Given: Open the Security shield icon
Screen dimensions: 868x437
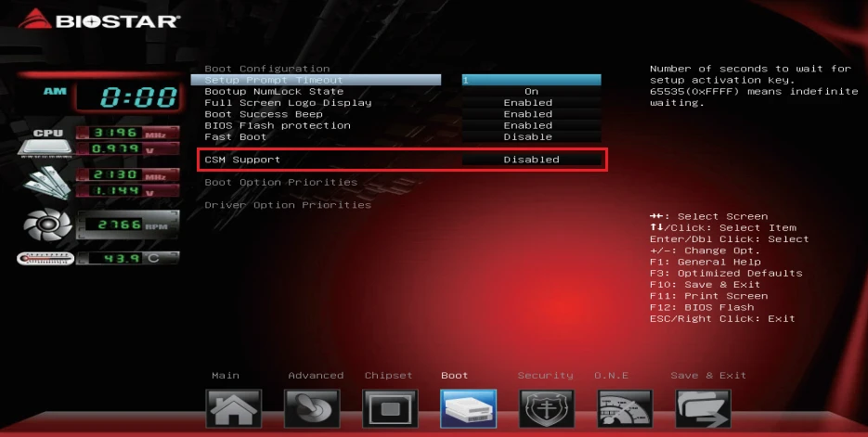Looking at the screenshot, I should coord(547,407).
